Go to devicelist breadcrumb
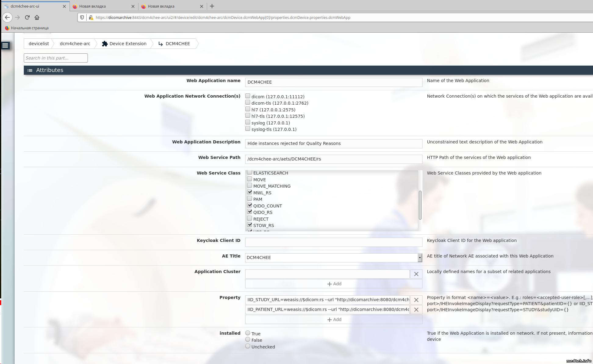 pos(39,44)
